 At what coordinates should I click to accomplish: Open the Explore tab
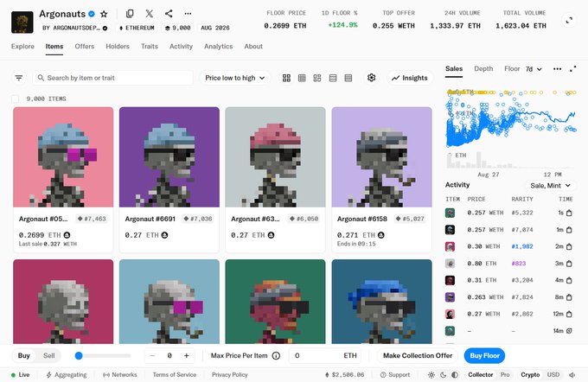point(22,47)
